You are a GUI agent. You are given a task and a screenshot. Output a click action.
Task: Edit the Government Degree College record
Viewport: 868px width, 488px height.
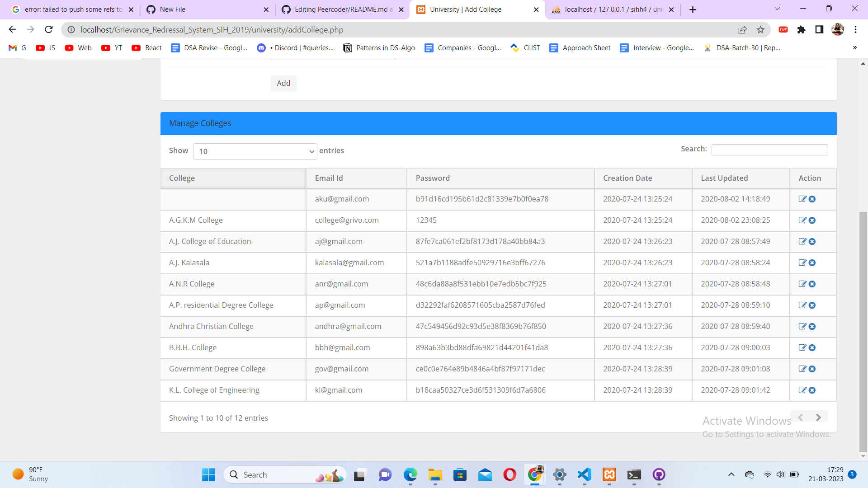[802, 369]
